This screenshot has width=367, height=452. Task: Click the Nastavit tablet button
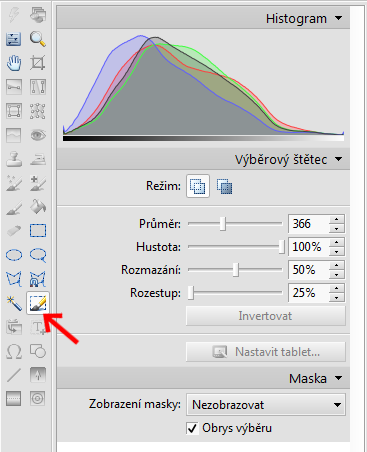266,352
